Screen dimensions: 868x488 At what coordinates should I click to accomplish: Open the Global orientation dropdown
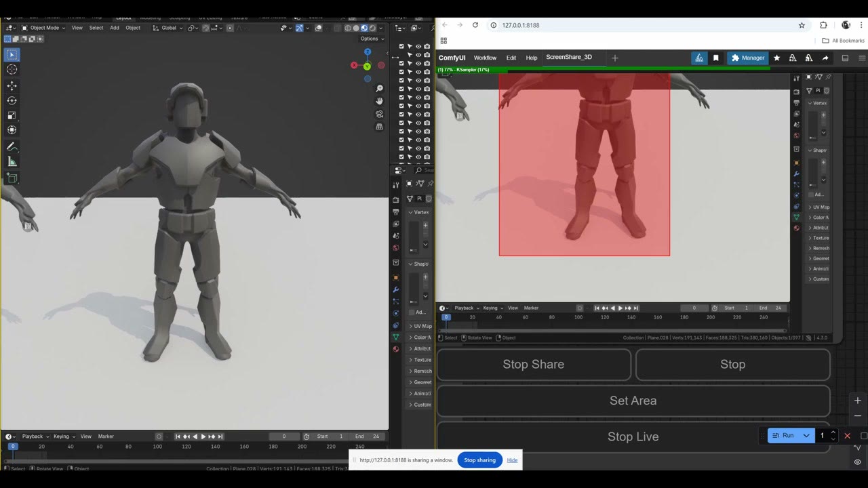click(167, 28)
